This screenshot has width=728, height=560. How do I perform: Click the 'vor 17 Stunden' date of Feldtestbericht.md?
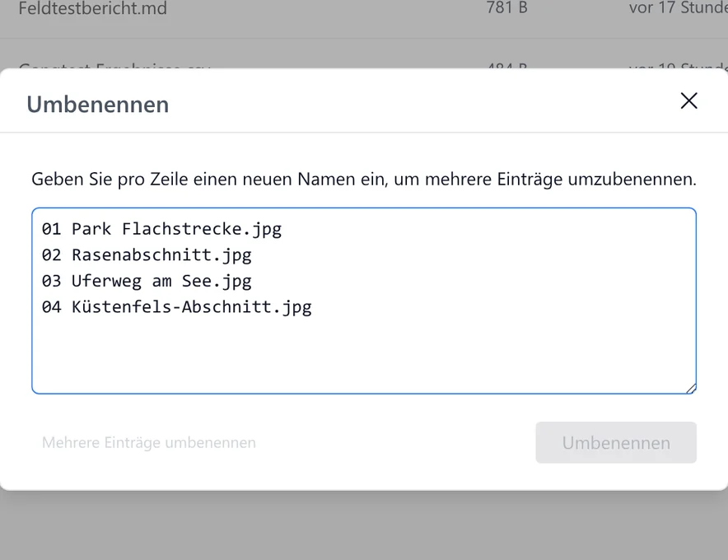(x=679, y=7)
